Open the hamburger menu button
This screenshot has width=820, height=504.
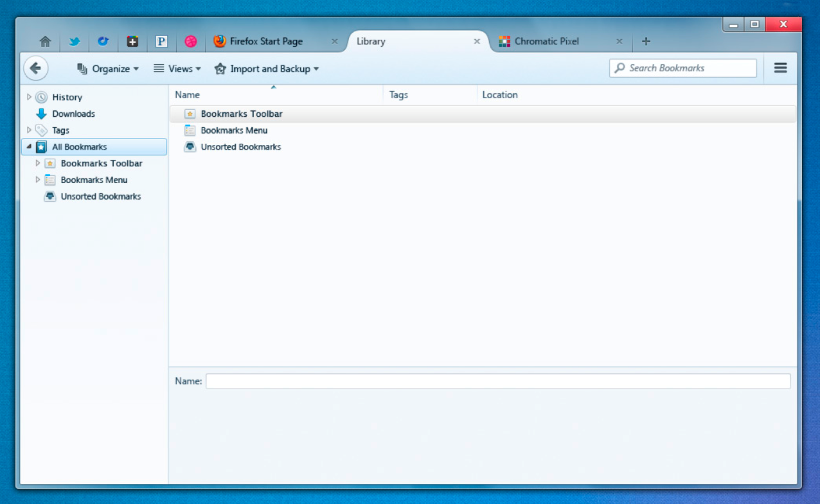pyautogui.click(x=781, y=68)
